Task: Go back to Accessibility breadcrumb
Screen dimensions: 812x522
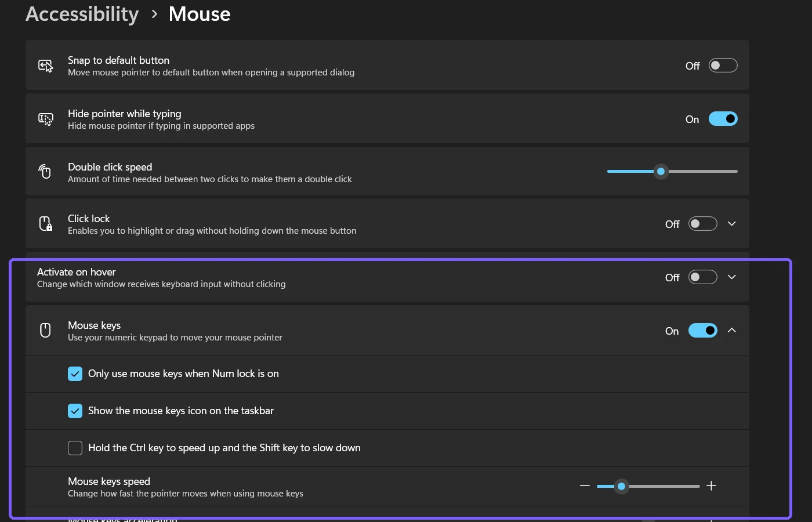Action: 82,14
